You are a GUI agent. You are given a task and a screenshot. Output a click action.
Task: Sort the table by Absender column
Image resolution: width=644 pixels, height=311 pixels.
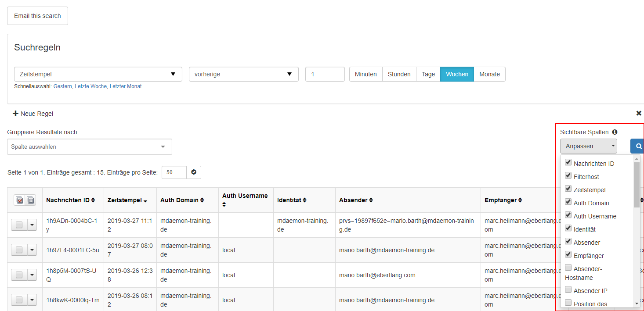371,200
